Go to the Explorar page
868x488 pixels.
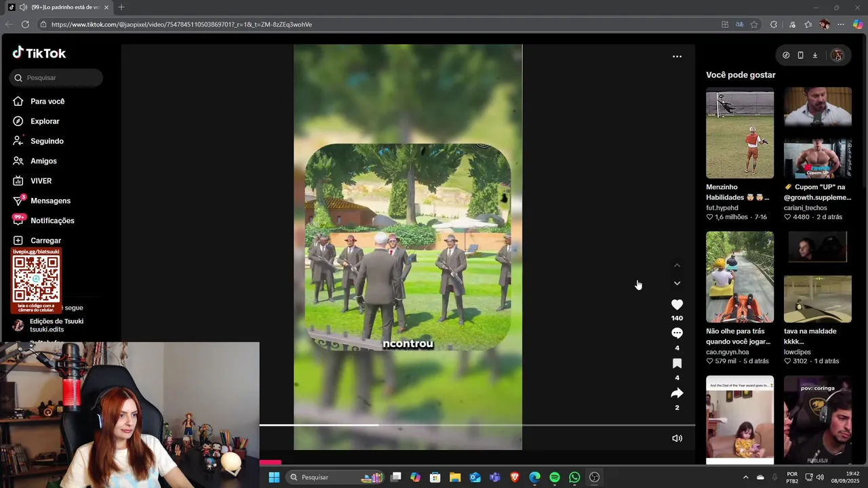click(36, 121)
